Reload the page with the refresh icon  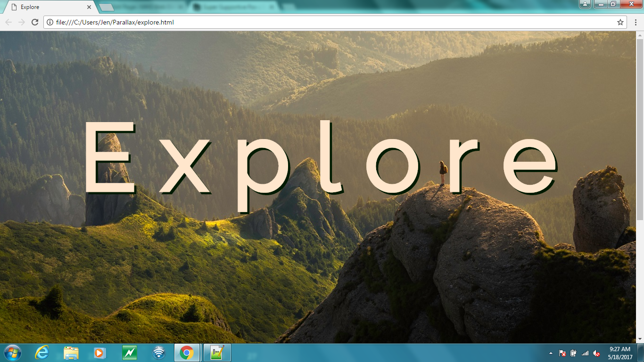pos(34,22)
